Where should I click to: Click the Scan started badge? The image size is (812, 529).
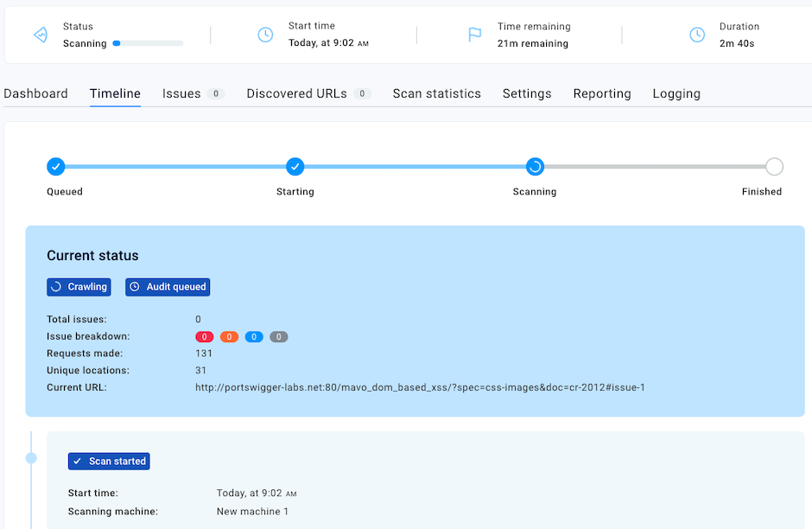pyautogui.click(x=109, y=462)
